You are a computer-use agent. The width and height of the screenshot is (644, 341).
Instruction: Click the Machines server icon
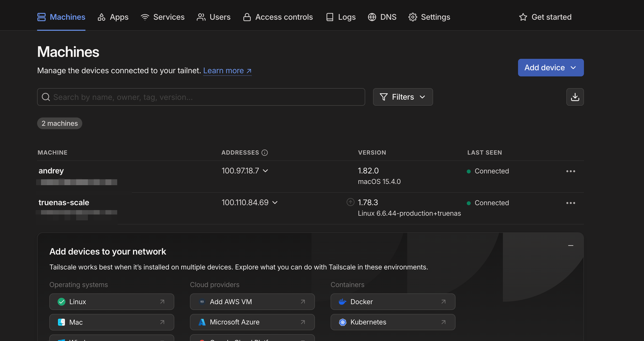(x=42, y=17)
